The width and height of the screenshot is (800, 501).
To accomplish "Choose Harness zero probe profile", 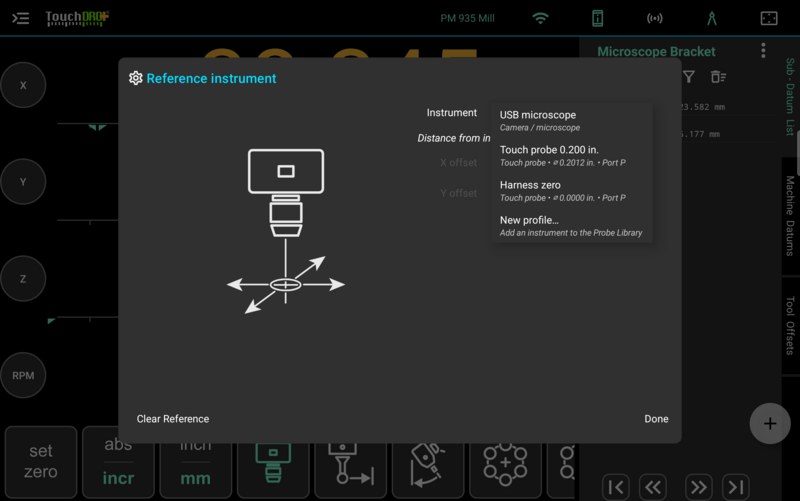I will (572, 191).
